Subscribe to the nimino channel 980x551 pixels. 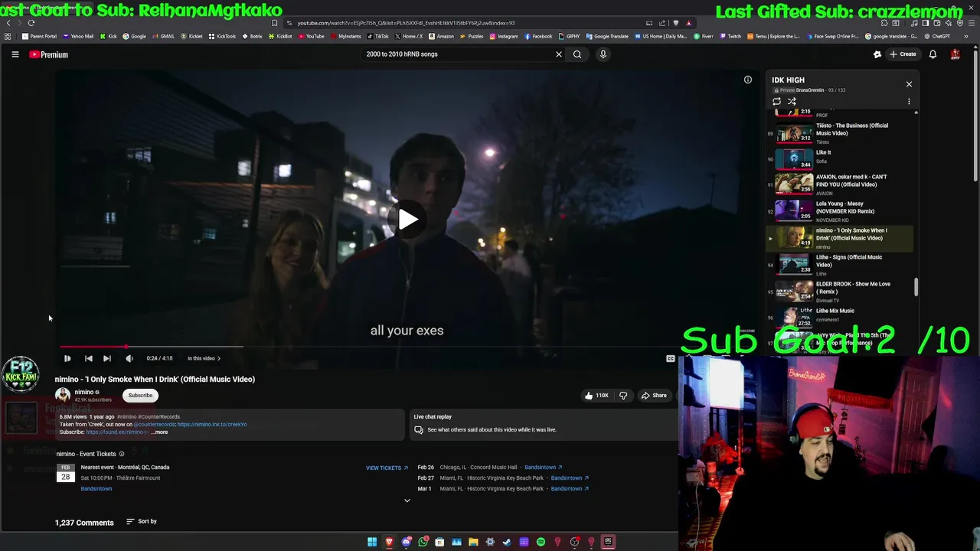[x=140, y=396]
